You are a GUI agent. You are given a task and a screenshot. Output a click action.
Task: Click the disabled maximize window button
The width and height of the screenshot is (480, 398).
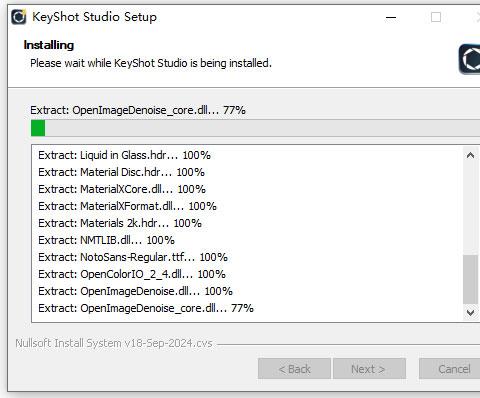click(436, 17)
